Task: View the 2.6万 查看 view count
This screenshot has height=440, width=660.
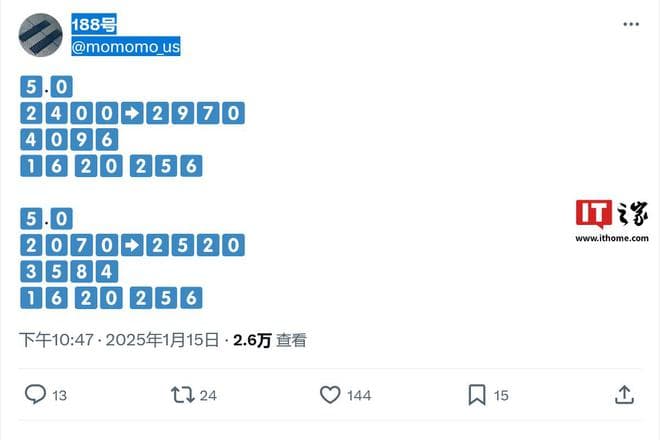Action: [x=269, y=340]
